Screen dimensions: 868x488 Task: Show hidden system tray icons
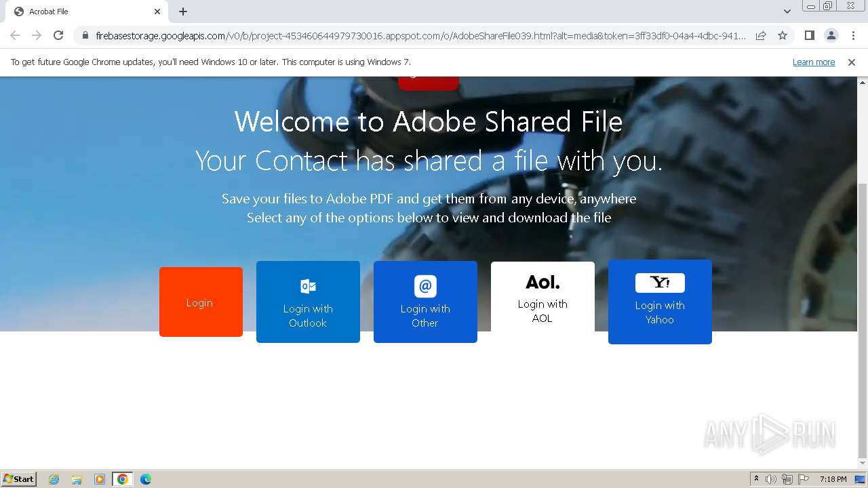click(756, 479)
